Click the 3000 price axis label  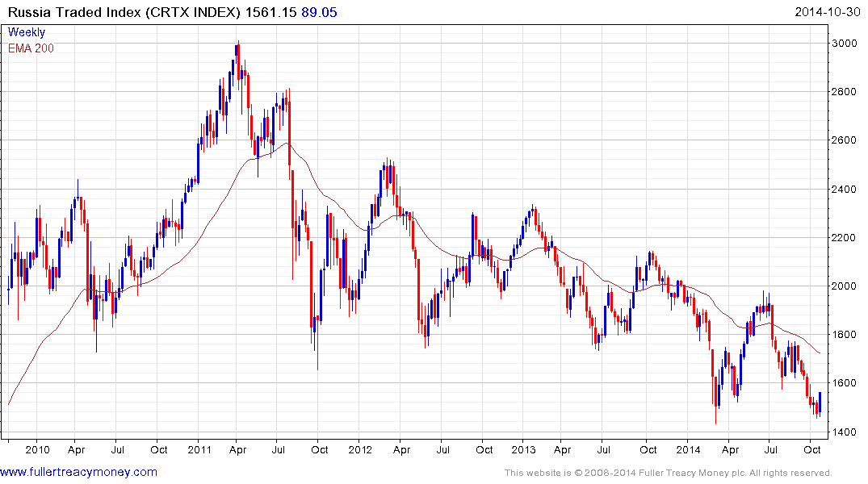pos(844,43)
